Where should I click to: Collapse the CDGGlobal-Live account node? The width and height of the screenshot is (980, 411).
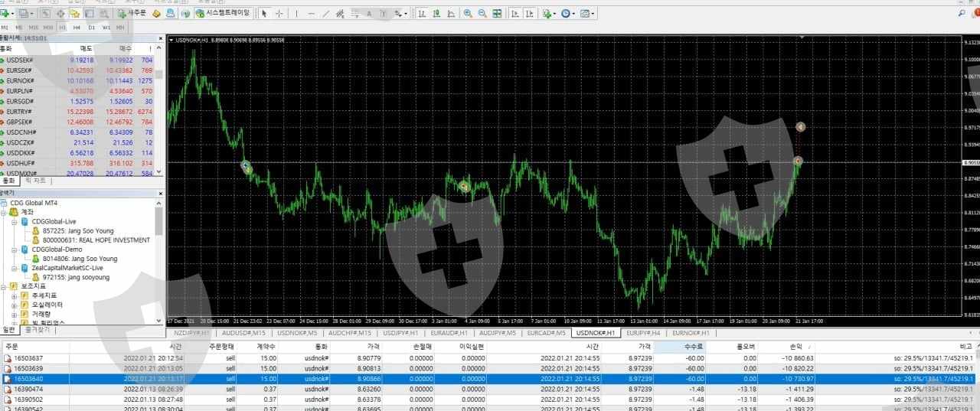15,221
